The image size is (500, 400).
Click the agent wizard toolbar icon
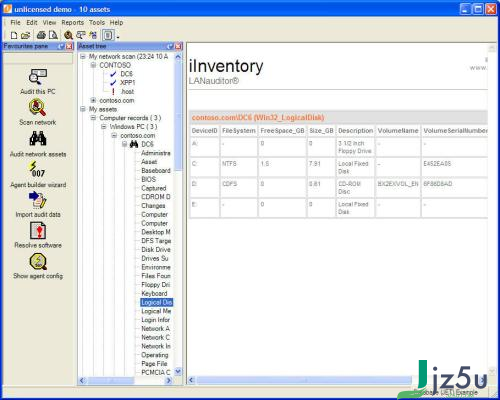tap(93, 35)
